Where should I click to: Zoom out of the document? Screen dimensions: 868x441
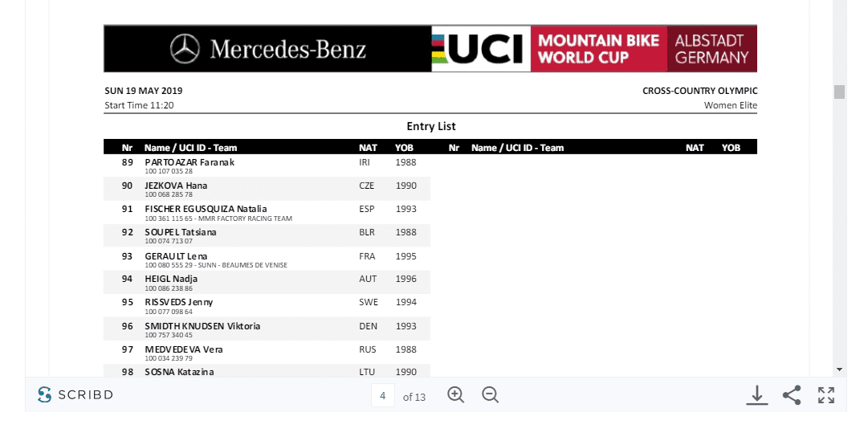(491, 395)
